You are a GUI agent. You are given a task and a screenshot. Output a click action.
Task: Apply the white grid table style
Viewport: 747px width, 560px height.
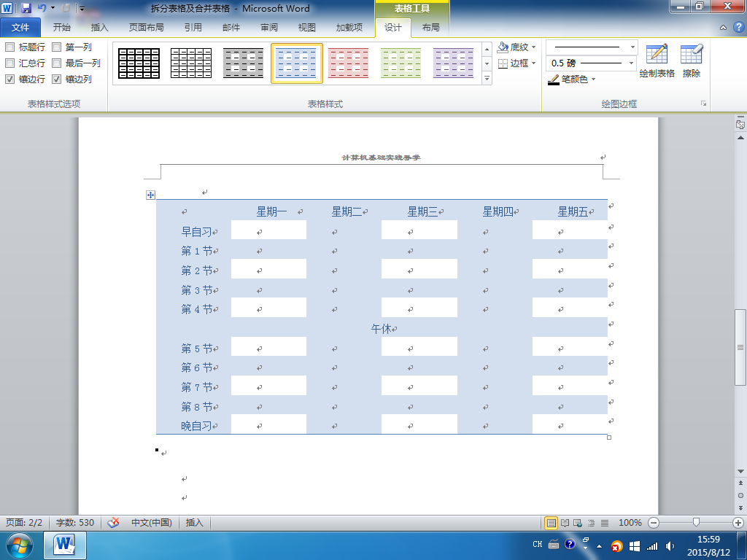pyautogui.click(x=191, y=63)
